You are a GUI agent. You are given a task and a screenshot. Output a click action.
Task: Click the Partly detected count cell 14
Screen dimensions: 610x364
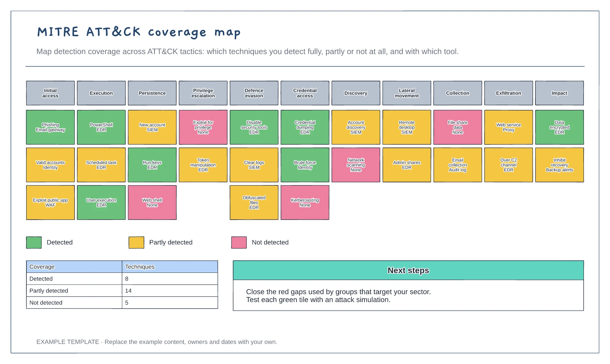[170, 291]
